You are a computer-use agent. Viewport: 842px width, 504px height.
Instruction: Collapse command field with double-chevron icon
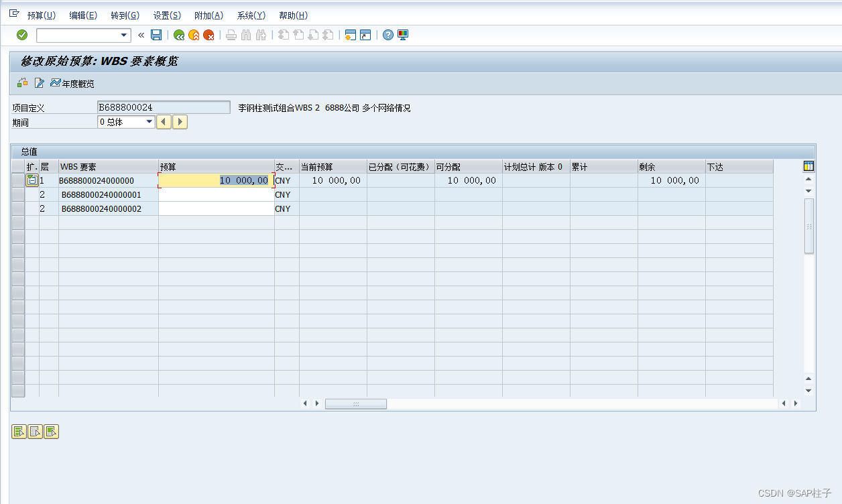coord(141,35)
